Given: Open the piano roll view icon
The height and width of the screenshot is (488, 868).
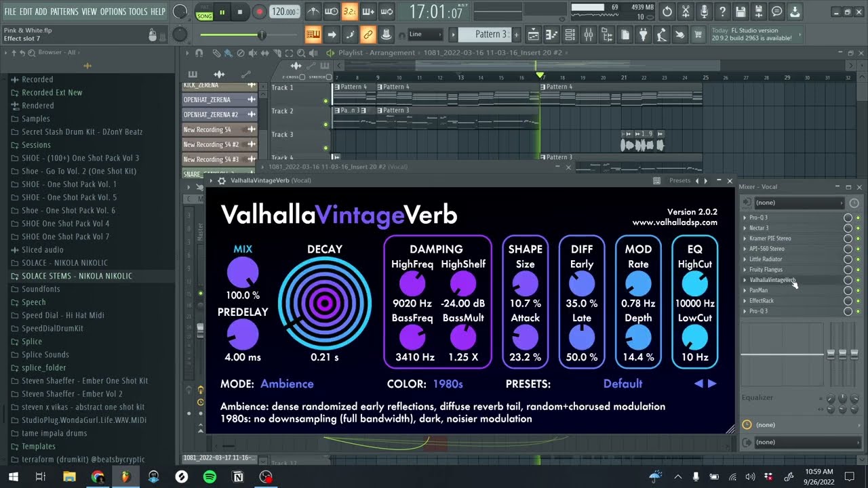Looking at the screenshot, I should (x=552, y=34).
